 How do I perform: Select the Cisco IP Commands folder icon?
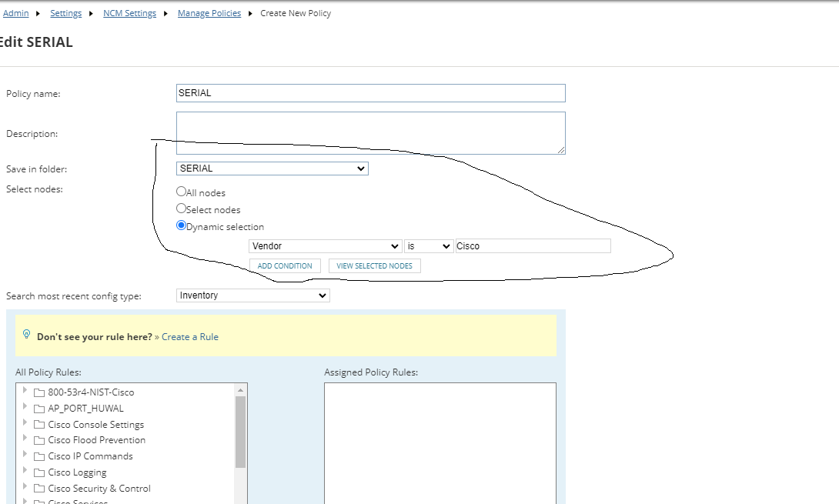38,456
